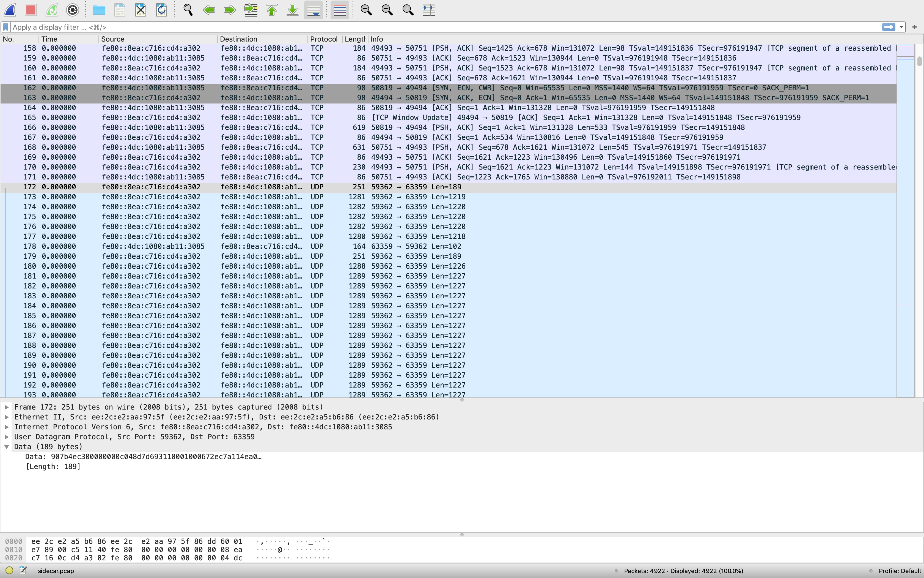Image resolution: width=924 pixels, height=578 pixels.
Task: Go forward in packet history
Action: click(x=229, y=10)
